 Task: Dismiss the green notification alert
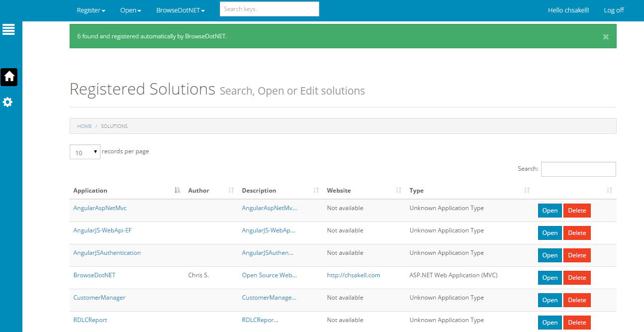click(605, 37)
